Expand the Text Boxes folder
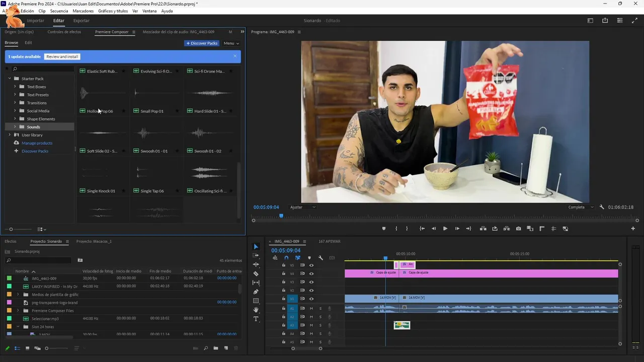The height and width of the screenshot is (362, 644). [15, 86]
